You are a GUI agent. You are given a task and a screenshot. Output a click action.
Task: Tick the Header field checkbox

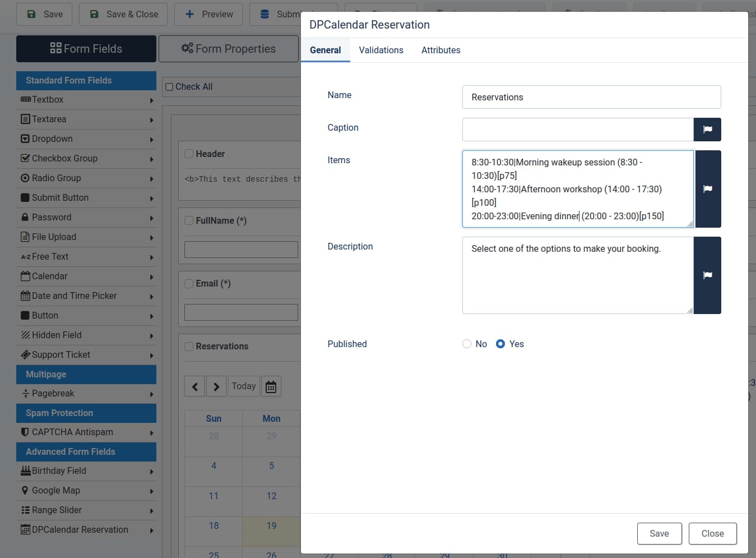coord(189,154)
